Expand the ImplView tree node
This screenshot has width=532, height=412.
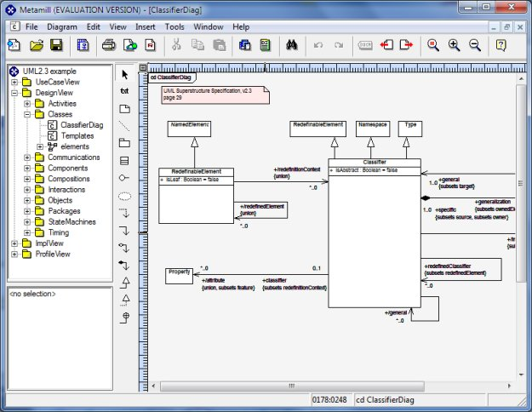click(14, 243)
